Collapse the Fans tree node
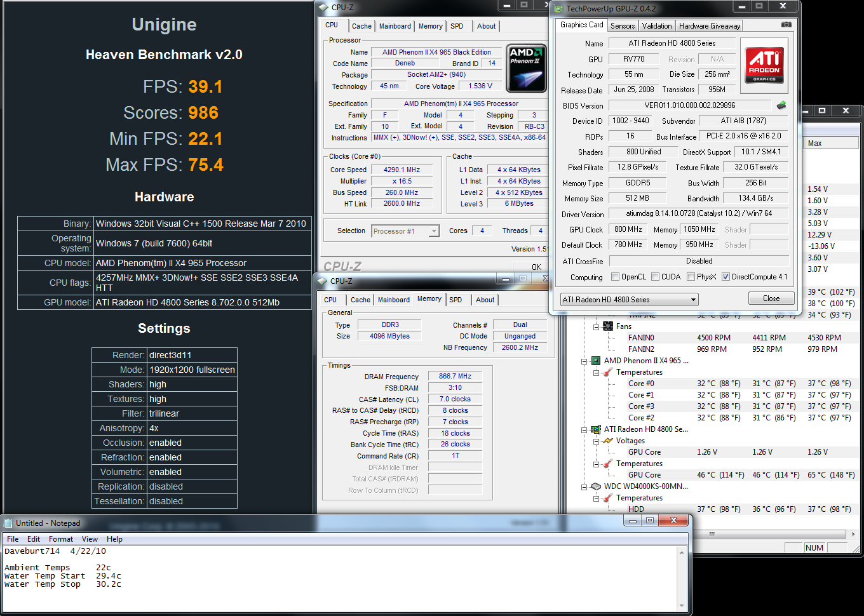The image size is (864, 616). coord(597,326)
